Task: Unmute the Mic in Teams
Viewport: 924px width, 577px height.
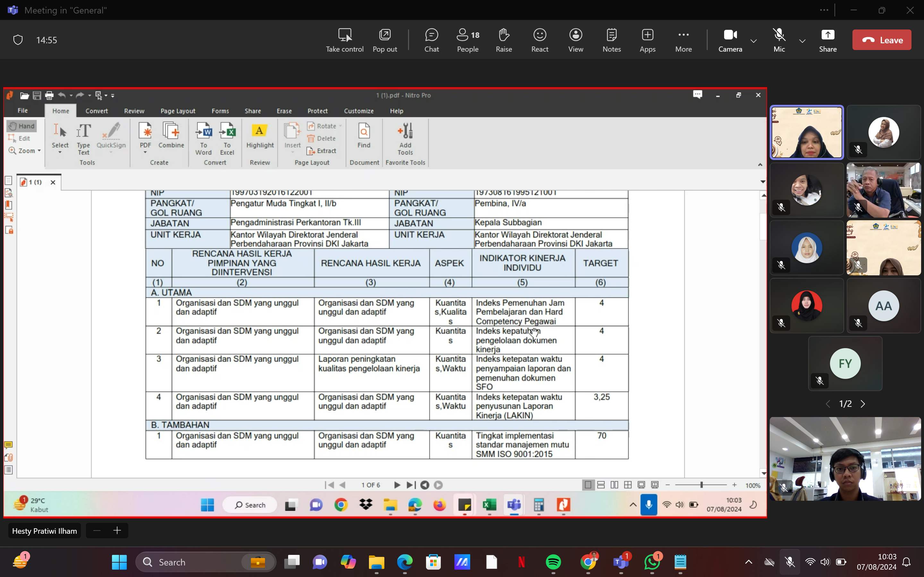Action: [779, 40]
